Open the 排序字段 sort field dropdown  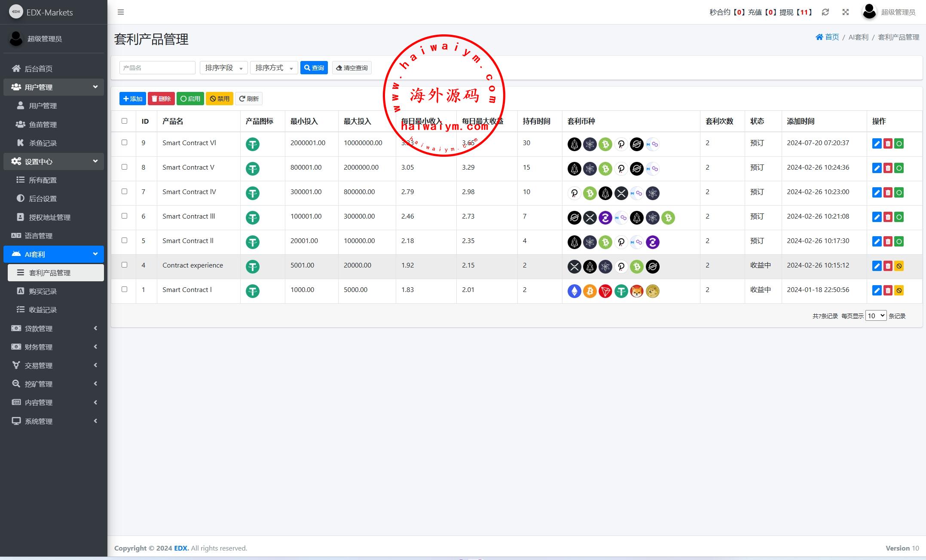click(223, 68)
